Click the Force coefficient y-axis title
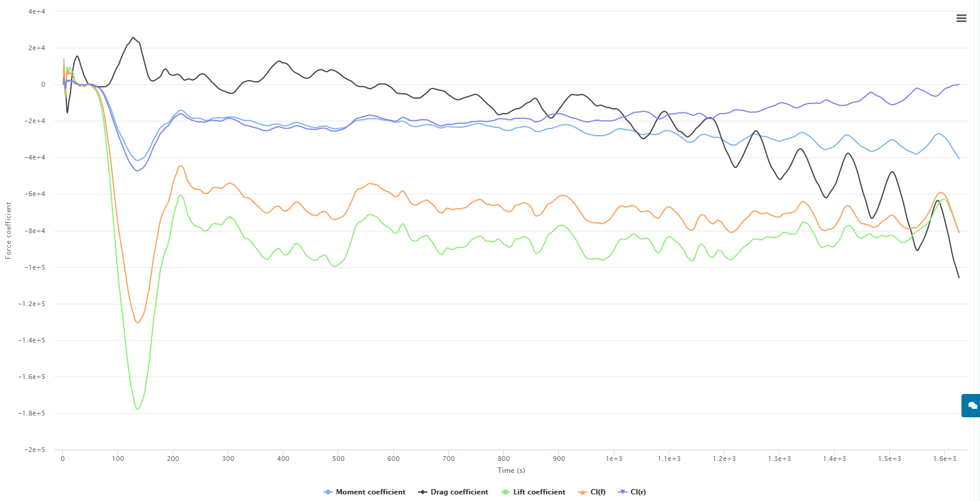Image resolution: width=980 pixels, height=501 pixels. [8, 230]
